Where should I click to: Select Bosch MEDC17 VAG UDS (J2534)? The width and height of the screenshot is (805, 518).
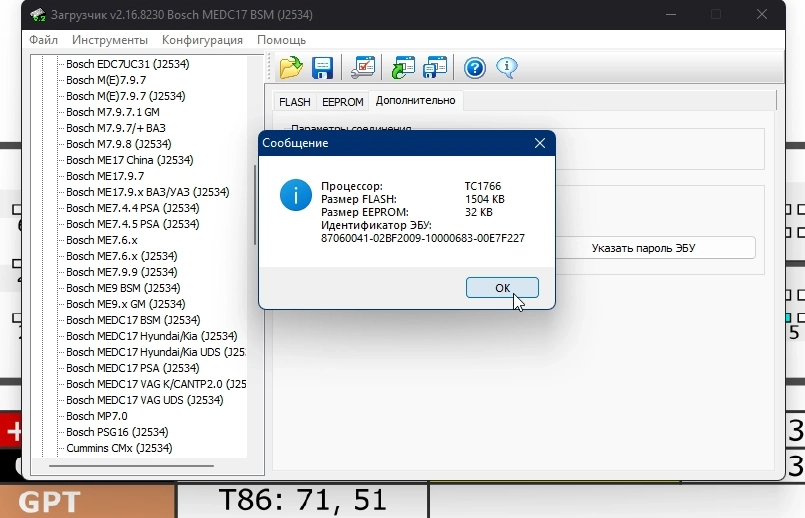(145, 400)
